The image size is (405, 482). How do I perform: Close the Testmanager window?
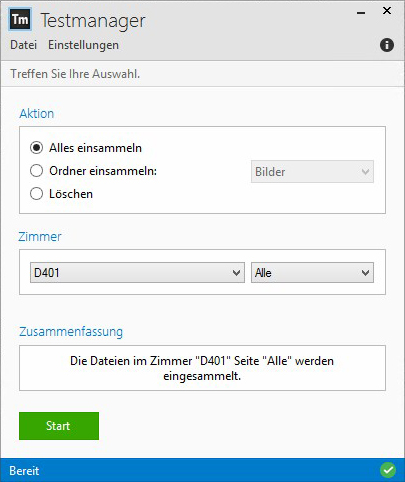387,11
